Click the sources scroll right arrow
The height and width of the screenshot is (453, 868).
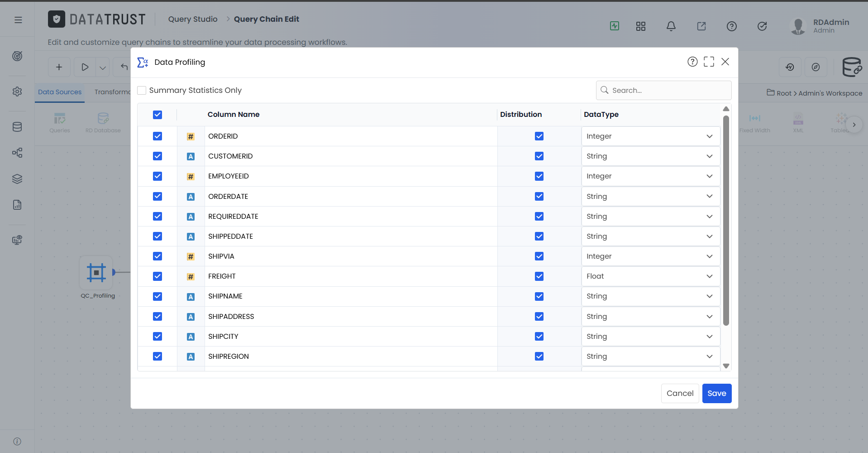click(854, 125)
